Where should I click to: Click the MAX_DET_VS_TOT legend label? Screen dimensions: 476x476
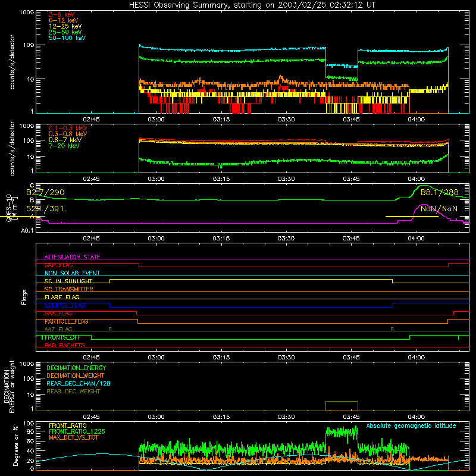(73, 437)
